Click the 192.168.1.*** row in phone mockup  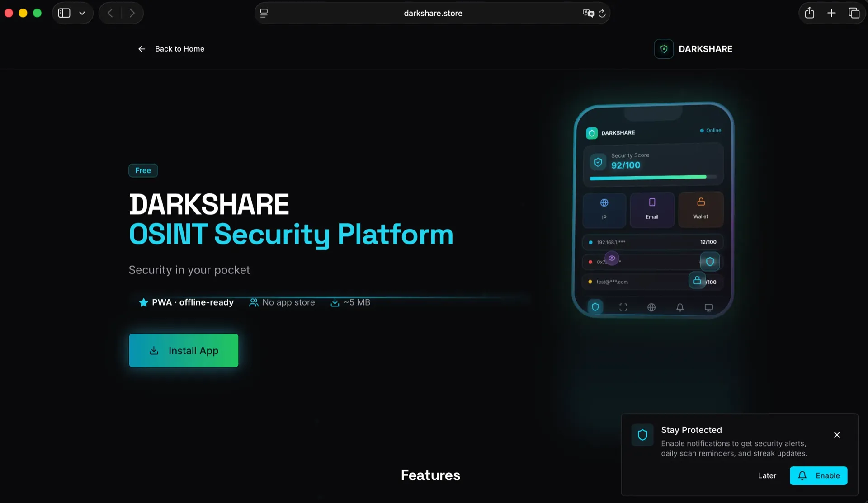tap(652, 242)
